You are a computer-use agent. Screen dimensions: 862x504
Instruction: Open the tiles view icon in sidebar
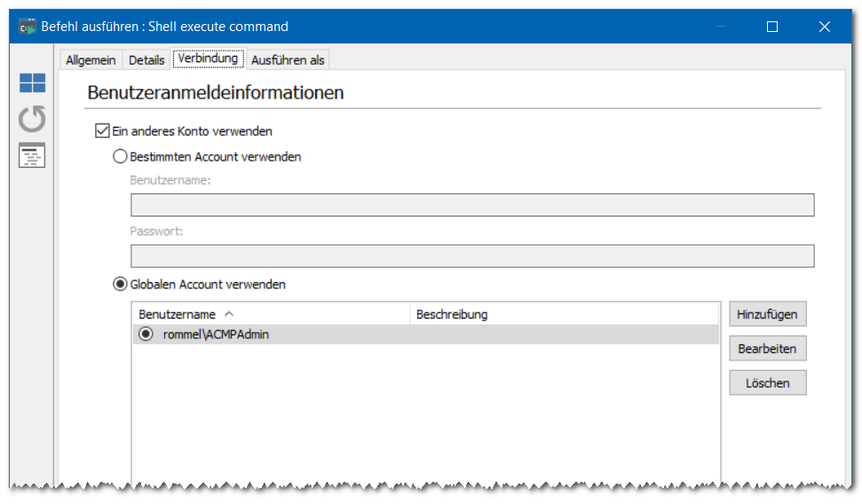[x=33, y=83]
